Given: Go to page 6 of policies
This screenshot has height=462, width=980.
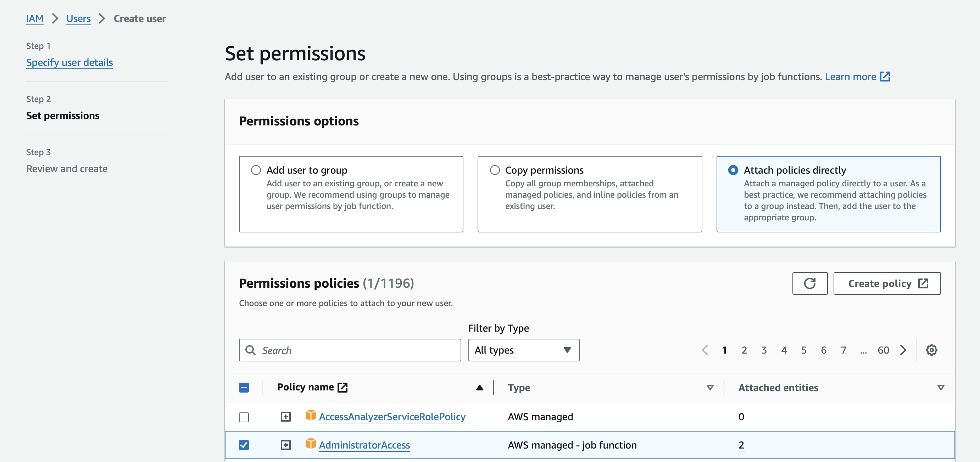Looking at the screenshot, I should 823,350.
